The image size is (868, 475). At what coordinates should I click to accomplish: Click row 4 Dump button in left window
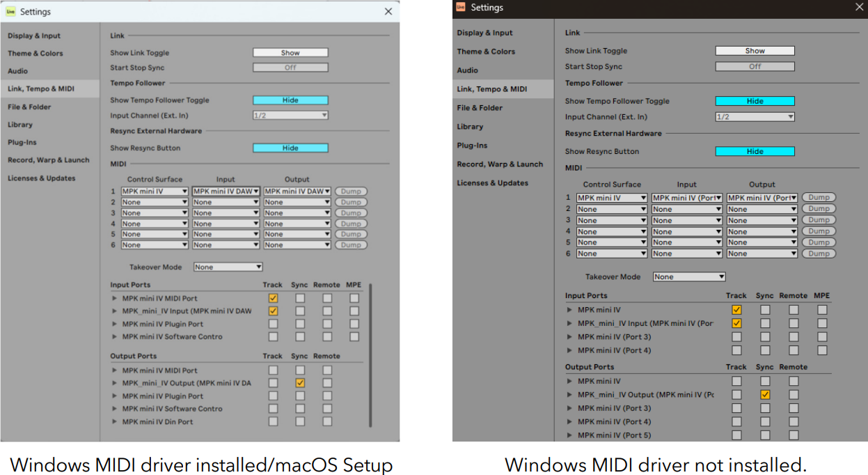352,224
